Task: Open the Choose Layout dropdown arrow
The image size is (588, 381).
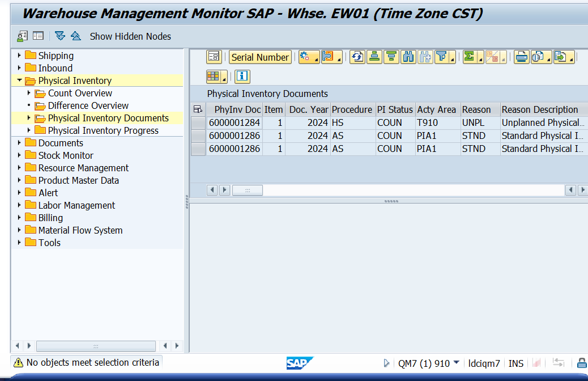Action: click(x=224, y=78)
